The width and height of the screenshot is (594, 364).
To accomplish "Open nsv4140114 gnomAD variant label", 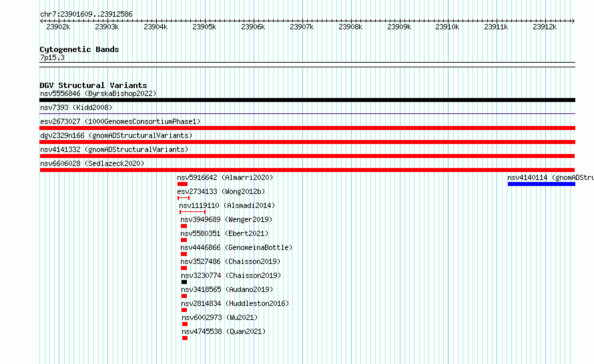I will [x=551, y=177].
